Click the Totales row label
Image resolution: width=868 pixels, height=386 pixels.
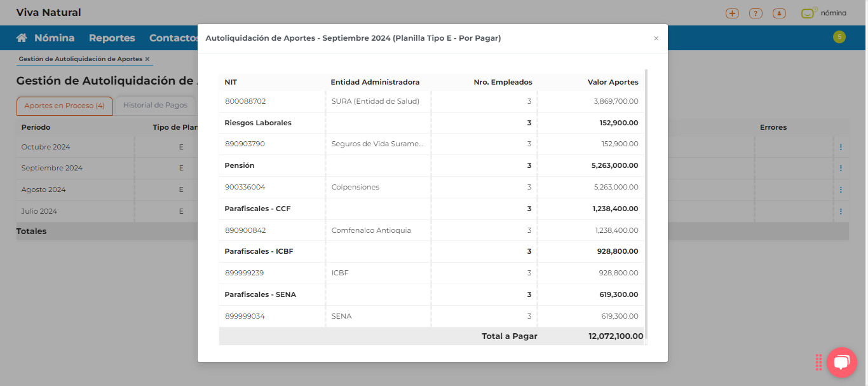click(x=31, y=231)
